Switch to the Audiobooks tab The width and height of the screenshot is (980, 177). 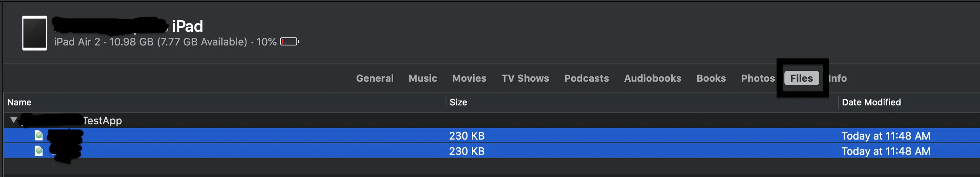(653, 78)
